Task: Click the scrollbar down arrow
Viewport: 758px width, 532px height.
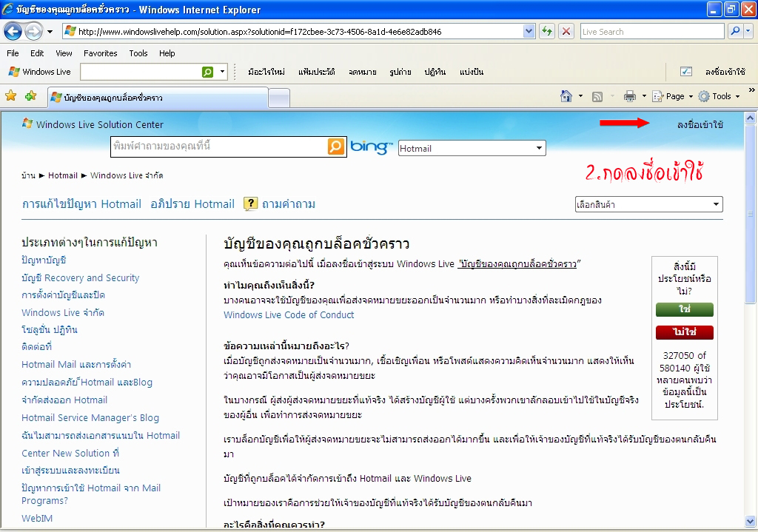Action: [x=751, y=522]
